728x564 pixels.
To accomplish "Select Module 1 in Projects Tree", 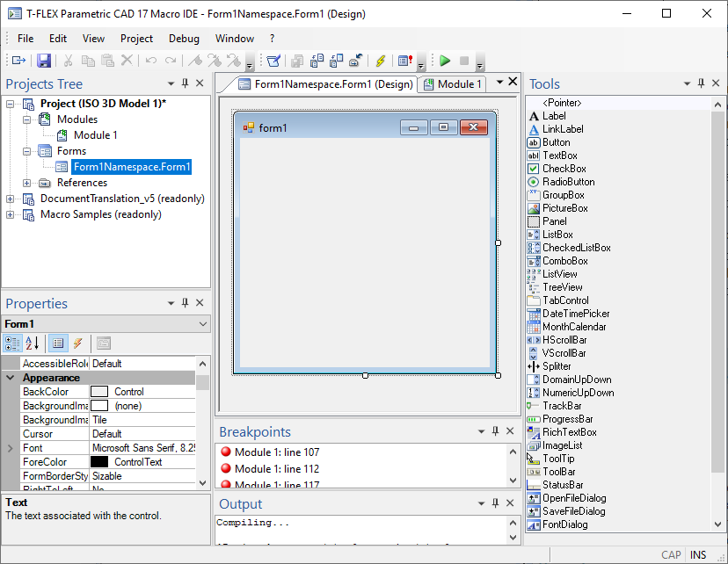I will [x=96, y=135].
